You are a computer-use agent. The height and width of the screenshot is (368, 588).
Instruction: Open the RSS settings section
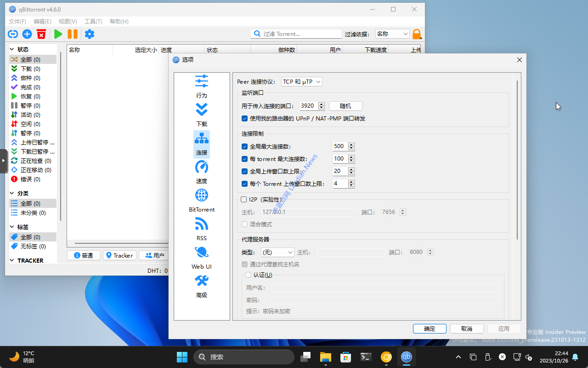pyautogui.click(x=202, y=224)
